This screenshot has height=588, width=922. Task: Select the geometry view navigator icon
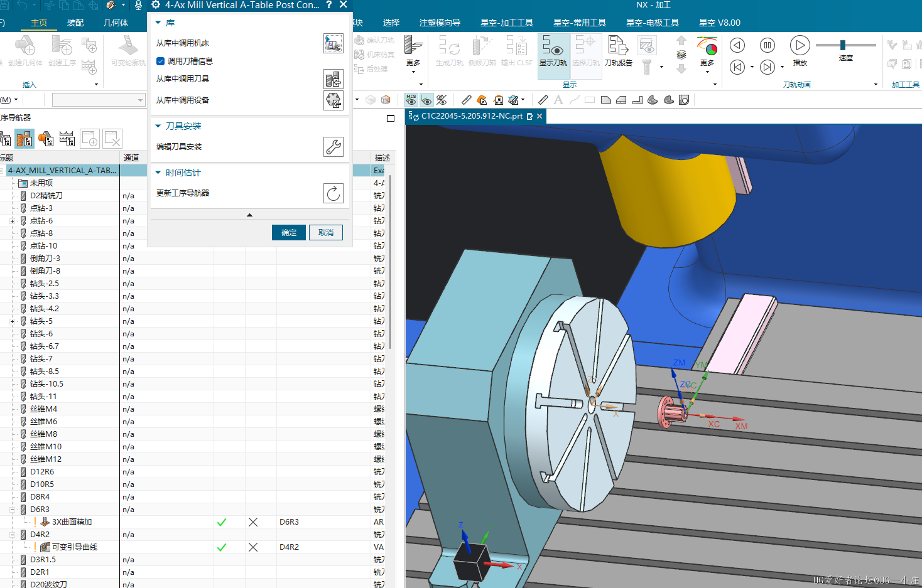tap(46, 139)
